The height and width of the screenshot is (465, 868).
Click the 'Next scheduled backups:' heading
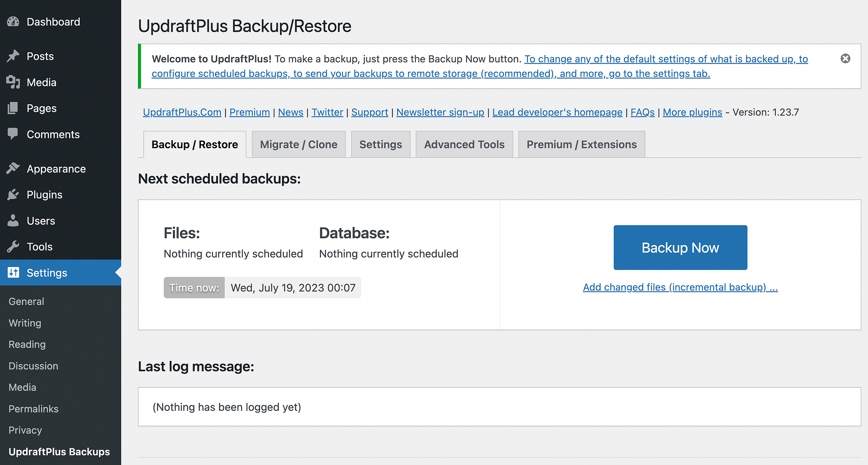point(219,179)
